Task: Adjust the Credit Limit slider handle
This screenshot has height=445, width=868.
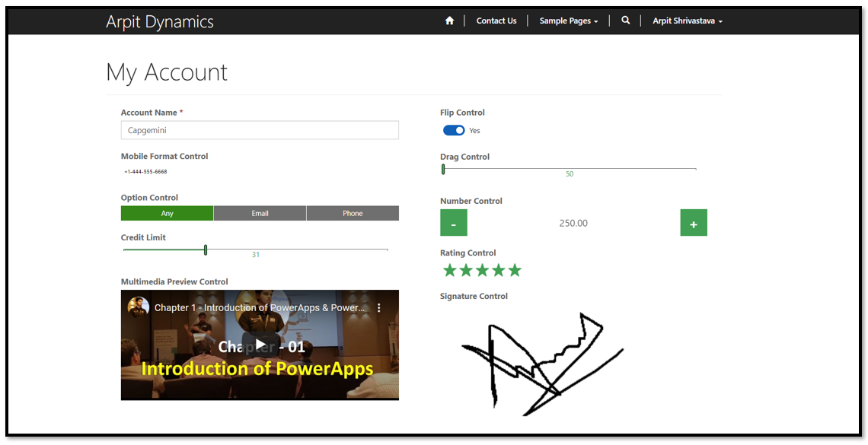Action: pyautogui.click(x=206, y=250)
